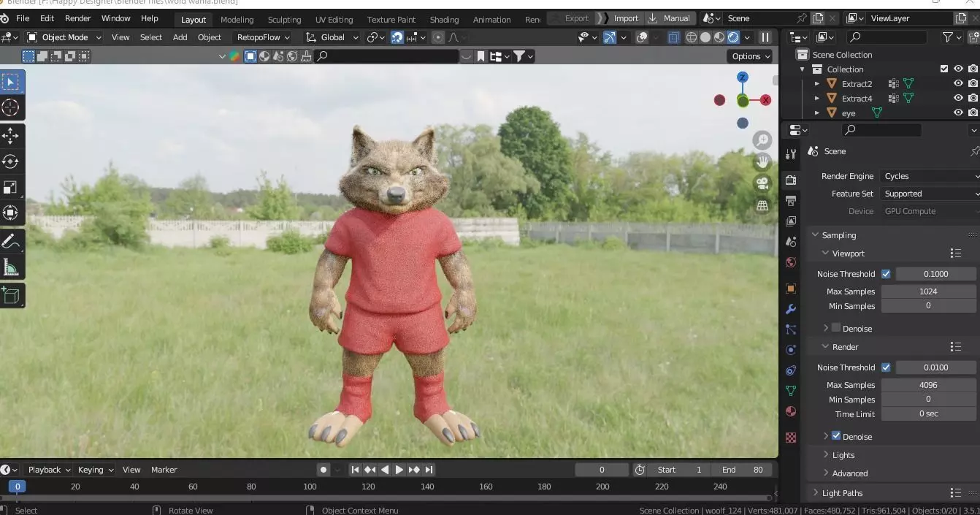Click the pan hand viewport gizmo
Screen dimensions: 980x515
(762, 162)
